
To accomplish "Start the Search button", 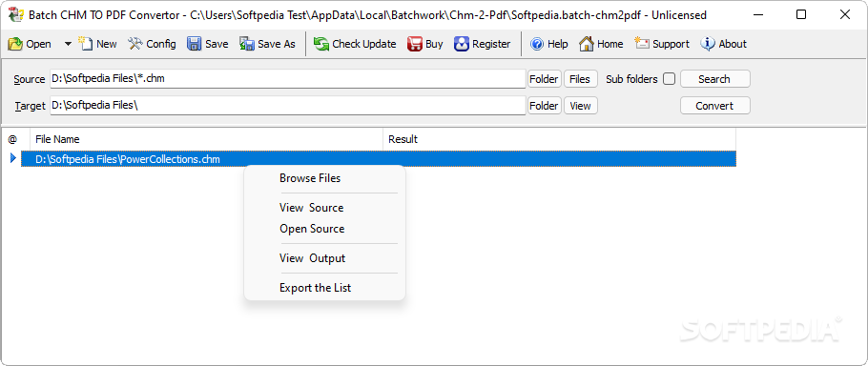I will click(x=714, y=79).
